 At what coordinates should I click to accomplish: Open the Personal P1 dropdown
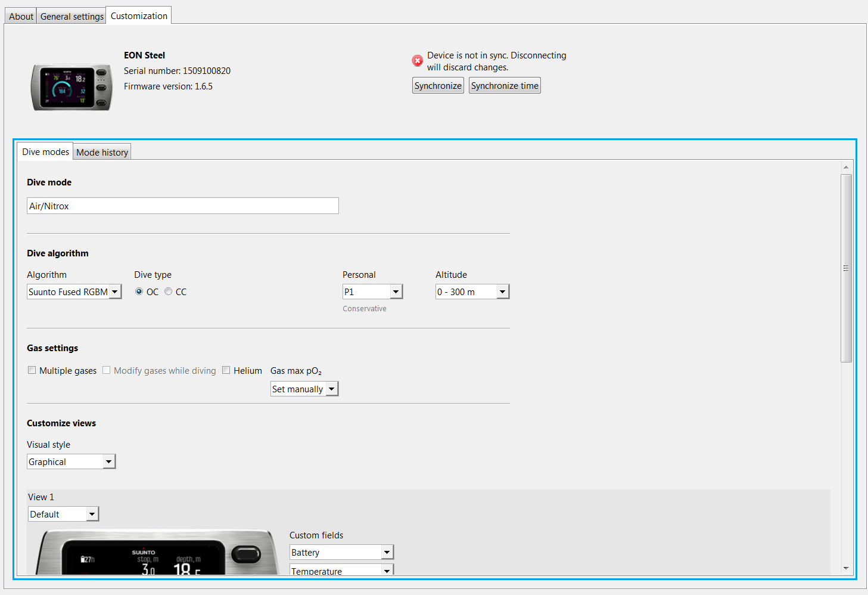tap(373, 292)
